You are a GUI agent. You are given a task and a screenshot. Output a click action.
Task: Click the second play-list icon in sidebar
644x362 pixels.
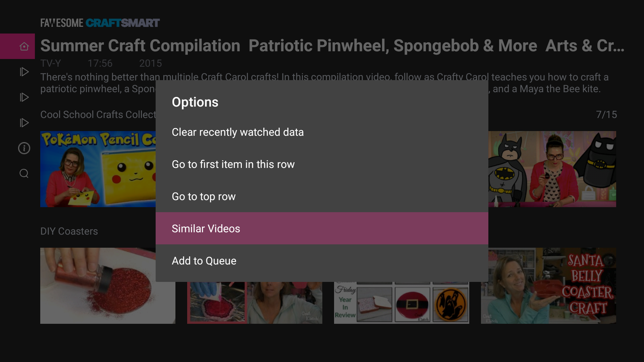point(24,97)
